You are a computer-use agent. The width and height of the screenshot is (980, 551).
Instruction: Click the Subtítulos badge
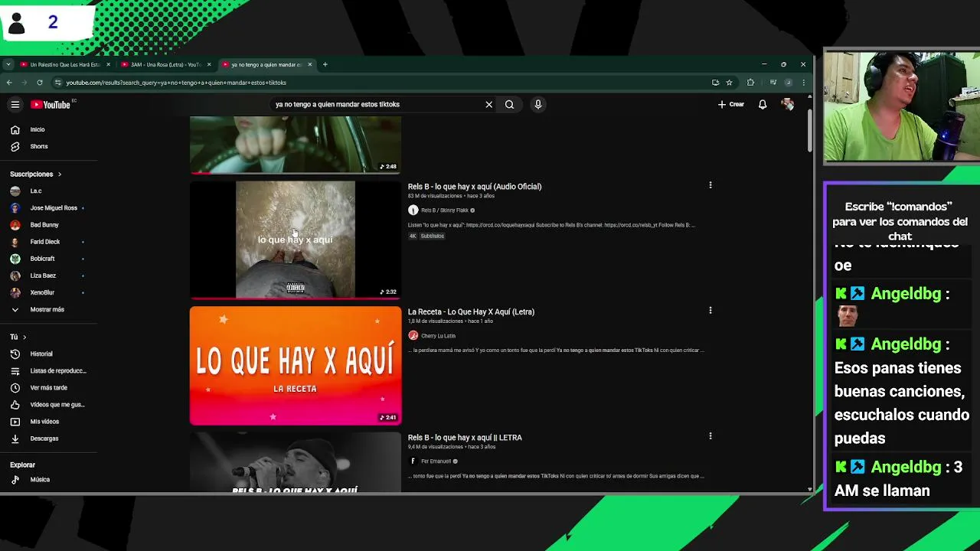click(432, 236)
